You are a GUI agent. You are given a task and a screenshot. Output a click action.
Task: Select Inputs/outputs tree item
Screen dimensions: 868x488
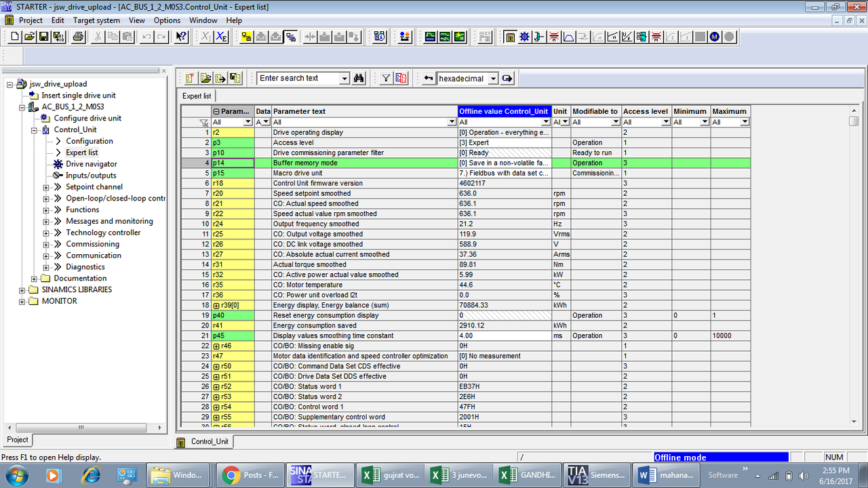point(91,176)
